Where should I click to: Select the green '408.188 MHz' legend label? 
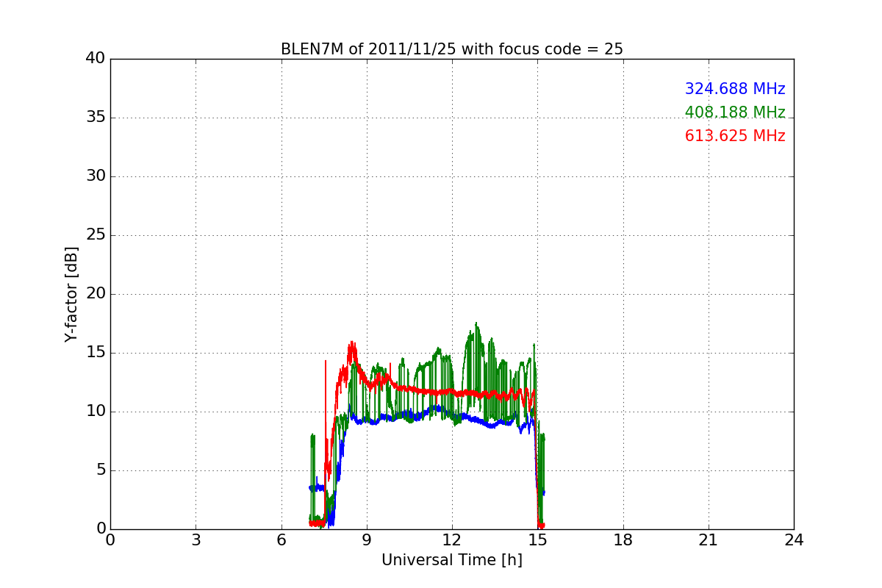[735, 112]
